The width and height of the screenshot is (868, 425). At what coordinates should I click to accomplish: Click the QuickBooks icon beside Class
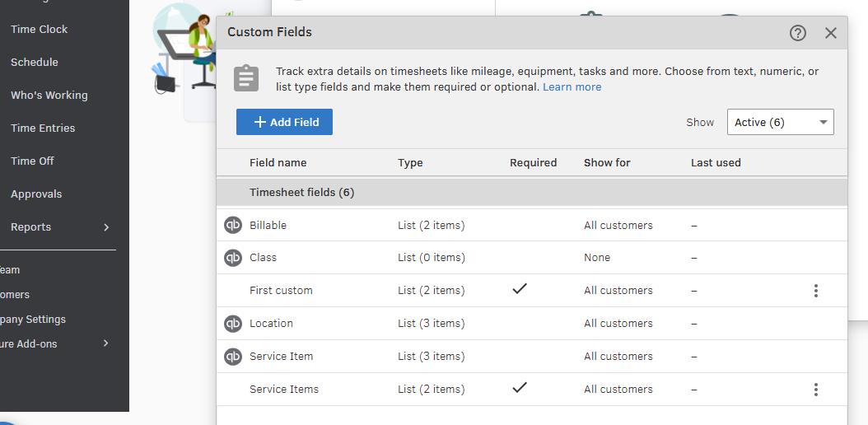[x=233, y=258]
